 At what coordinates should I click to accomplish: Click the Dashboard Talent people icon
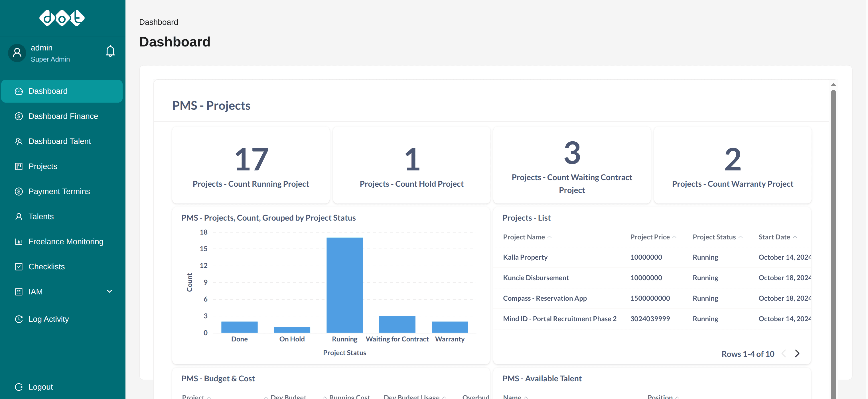[19, 141]
